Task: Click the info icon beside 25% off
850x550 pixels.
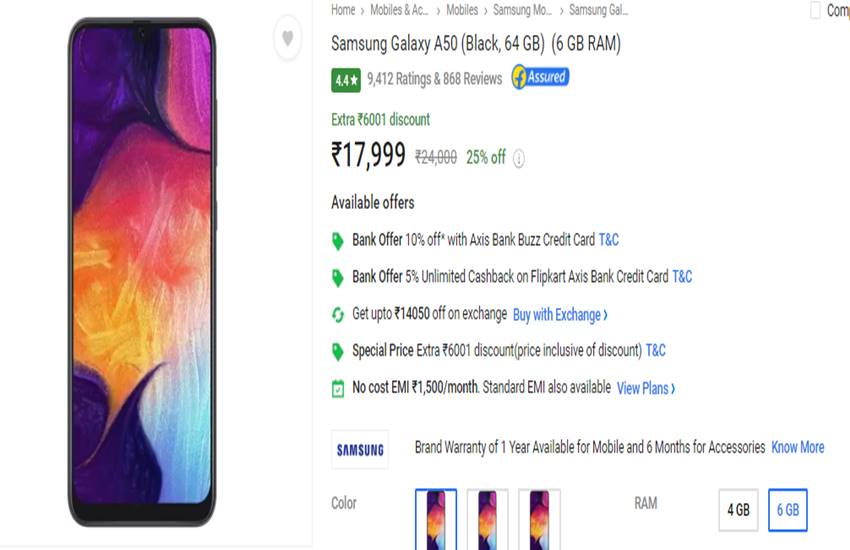Action: (x=519, y=158)
